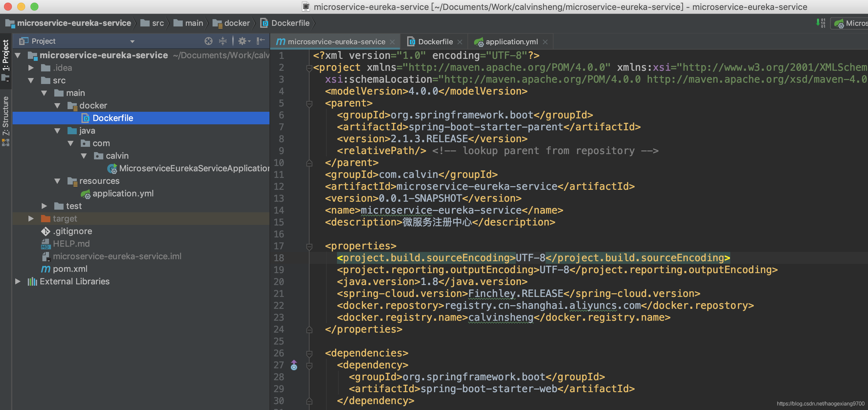Viewport: 868px width, 410px height.
Task: Open the Project view dropdown arrow
Action: (x=132, y=41)
